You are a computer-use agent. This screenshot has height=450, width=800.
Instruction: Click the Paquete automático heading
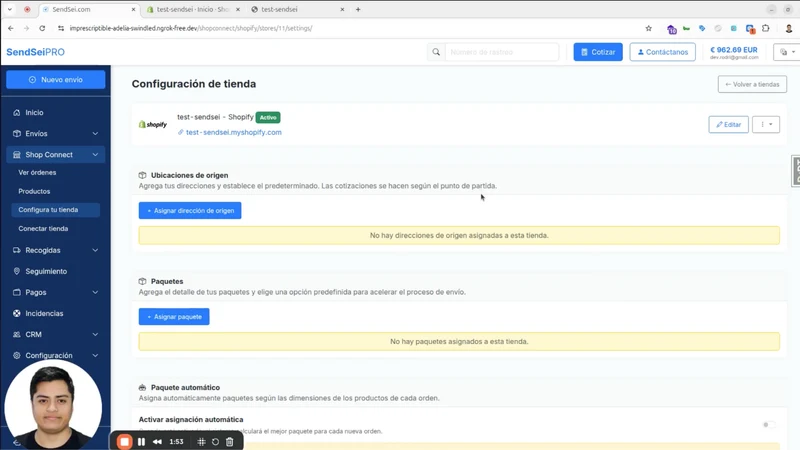[185, 387]
